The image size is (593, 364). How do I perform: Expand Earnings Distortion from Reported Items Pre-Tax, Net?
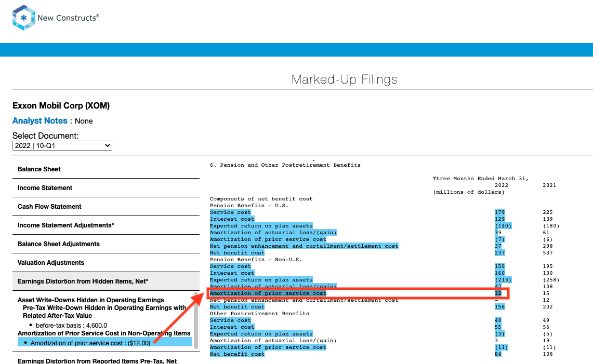click(x=97, y=361)
